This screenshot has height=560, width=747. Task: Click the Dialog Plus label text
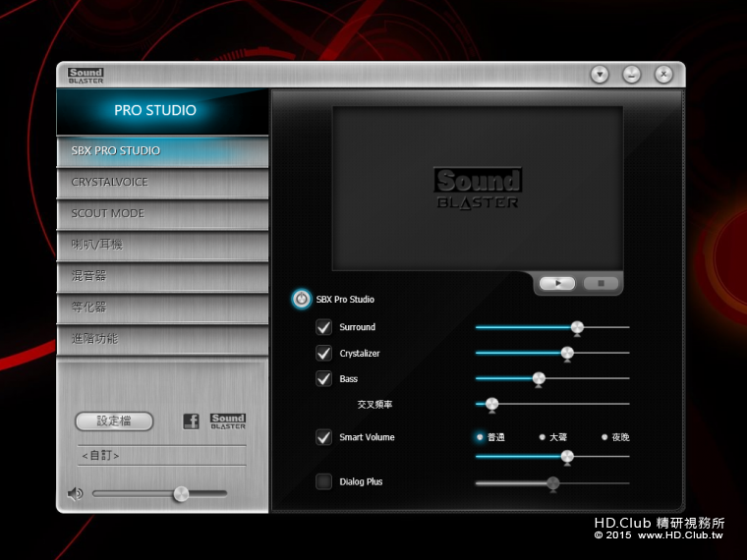(x=361, y=482)
